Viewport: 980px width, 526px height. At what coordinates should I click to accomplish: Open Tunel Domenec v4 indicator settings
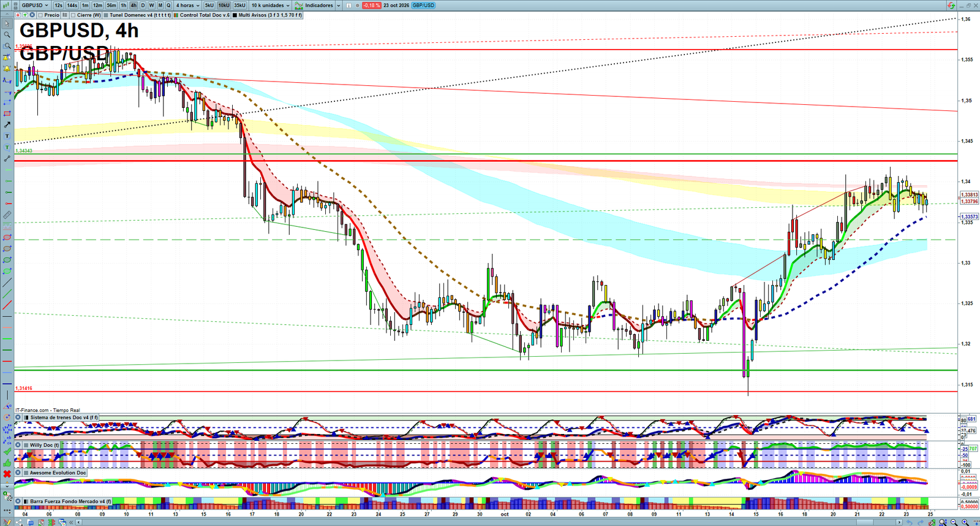tap(138, 15)
